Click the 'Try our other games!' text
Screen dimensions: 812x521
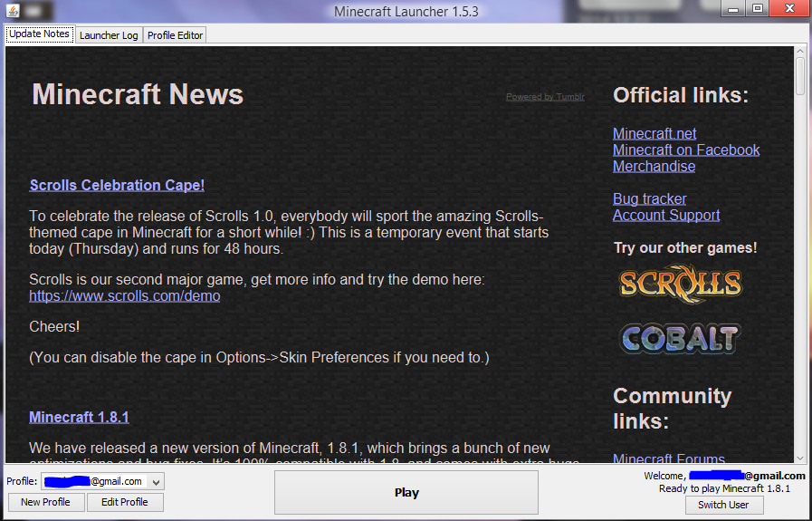[x=685, y=247]
